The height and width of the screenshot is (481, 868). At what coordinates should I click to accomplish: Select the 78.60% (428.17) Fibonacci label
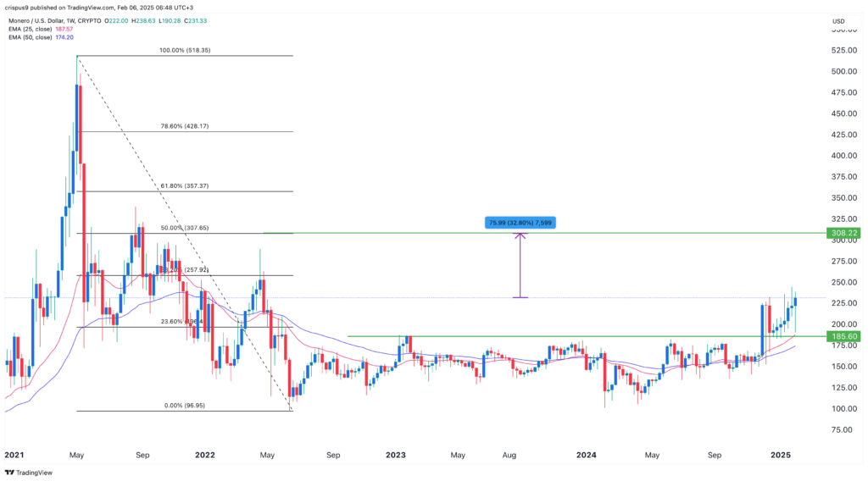click(x=185, y=126)
